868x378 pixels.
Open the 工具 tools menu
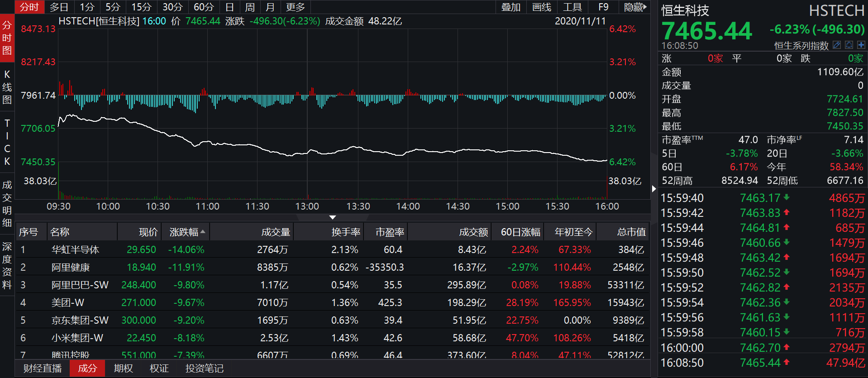(572, 7)
